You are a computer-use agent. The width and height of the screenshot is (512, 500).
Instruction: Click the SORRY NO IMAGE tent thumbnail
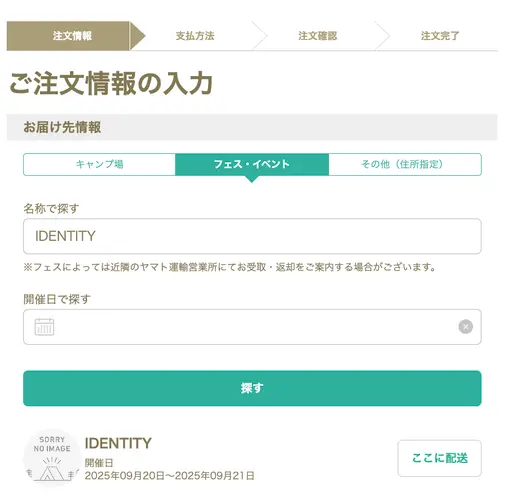52,459
